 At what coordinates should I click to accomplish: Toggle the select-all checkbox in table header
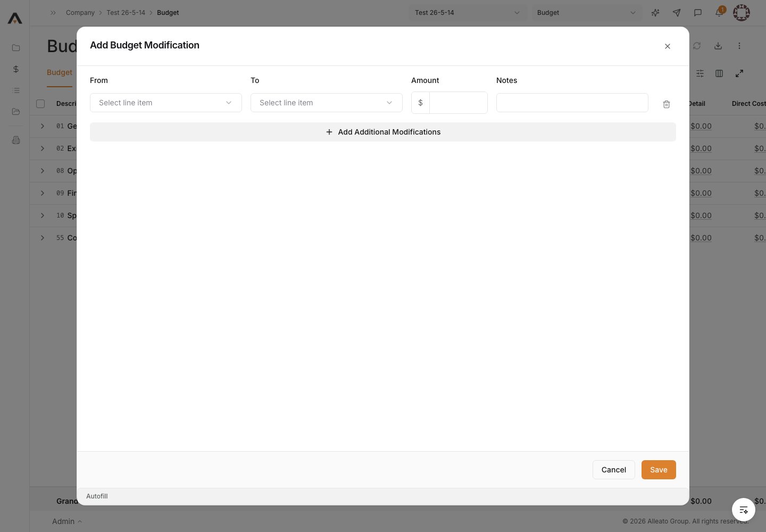pos(40,104)
